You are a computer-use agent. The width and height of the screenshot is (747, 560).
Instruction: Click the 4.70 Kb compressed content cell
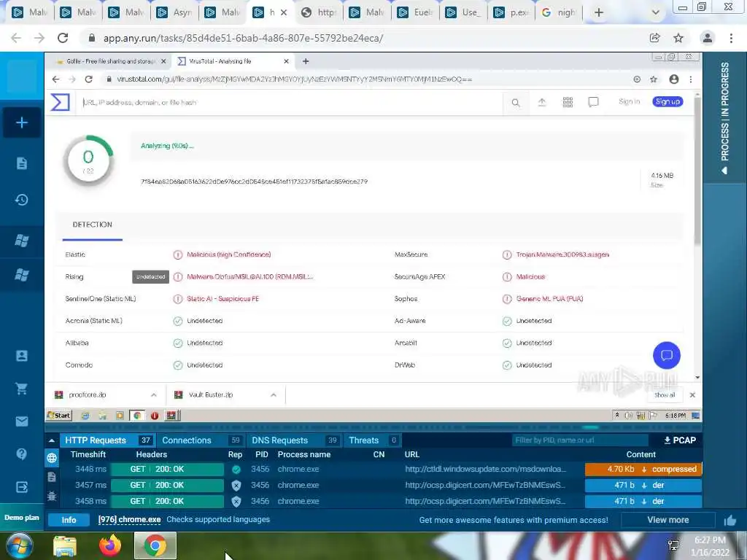pyautogui.click(x=643, y=469)
